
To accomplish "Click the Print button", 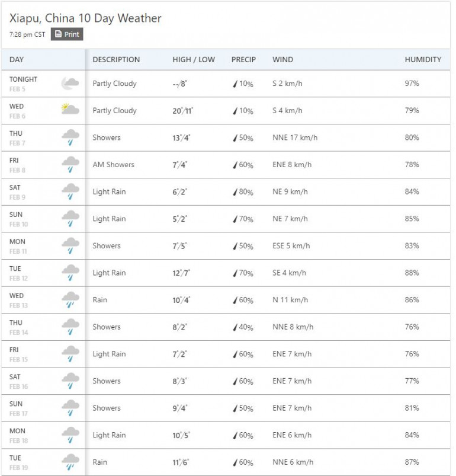I will pos(67,34).
